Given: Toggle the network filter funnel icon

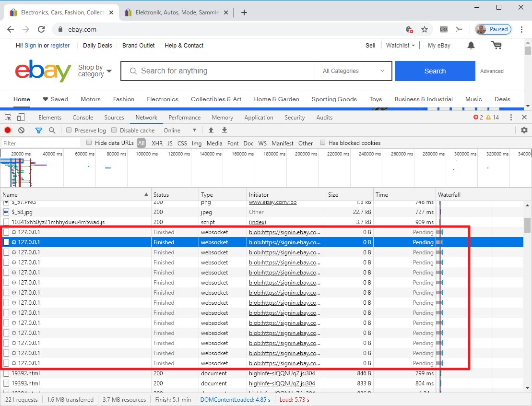Looking at the screenshot, I should [x=39, y=131].
